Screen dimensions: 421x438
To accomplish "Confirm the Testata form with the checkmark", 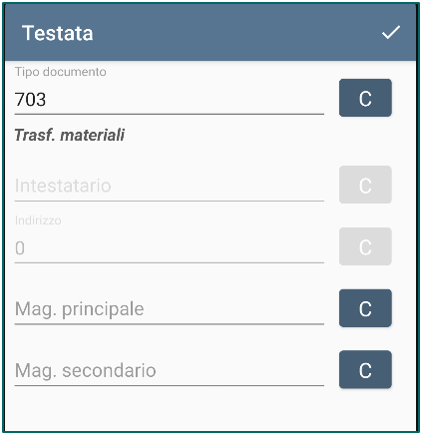I will [391, 33].
